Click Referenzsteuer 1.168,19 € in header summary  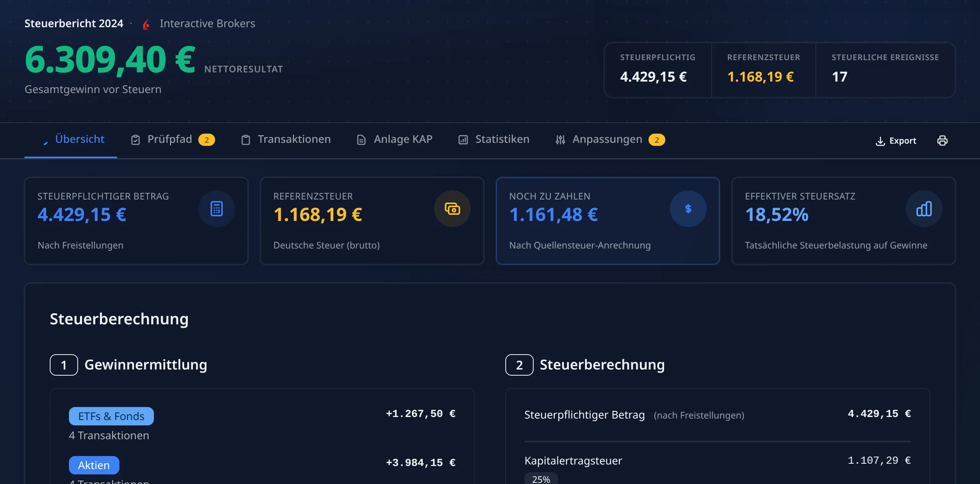764,70
